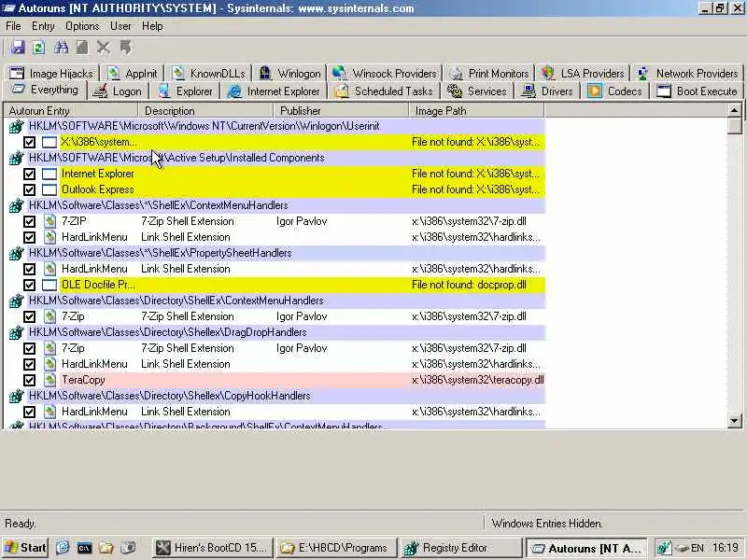Screen dimensions: 747x560
Task: Click the x:\i386\system32\teracopy.dll image path
Action: (477, 380)
